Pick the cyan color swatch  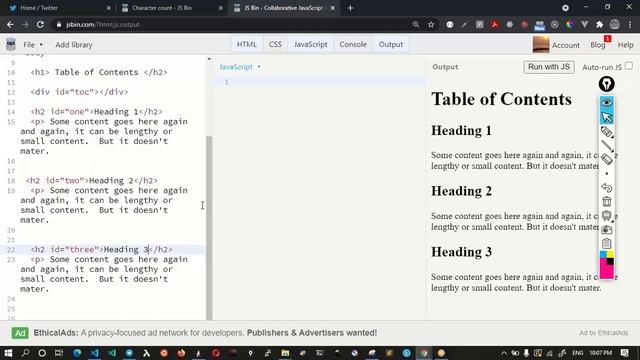tap(603, 255)
